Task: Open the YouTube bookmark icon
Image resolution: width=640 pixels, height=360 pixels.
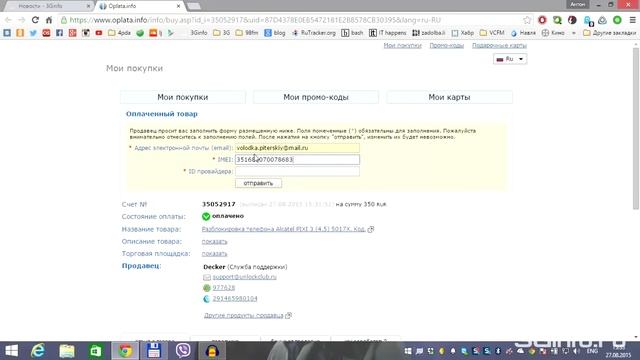Action: pyautogui.click(x=99, y=33)
